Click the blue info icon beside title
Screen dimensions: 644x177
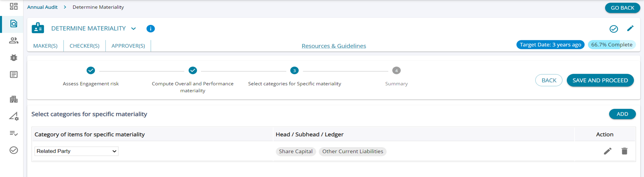coord(150,29)
